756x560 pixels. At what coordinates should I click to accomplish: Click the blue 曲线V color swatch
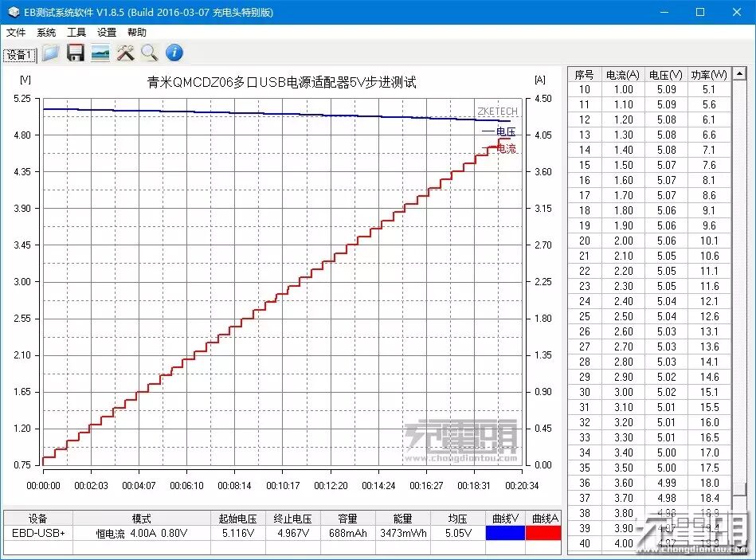click(505, 533)
